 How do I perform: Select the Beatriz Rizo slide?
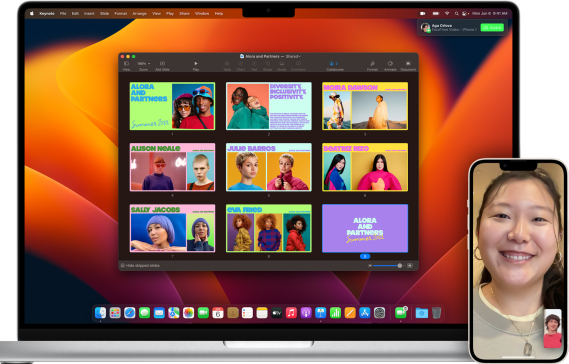tap(365, 167)
